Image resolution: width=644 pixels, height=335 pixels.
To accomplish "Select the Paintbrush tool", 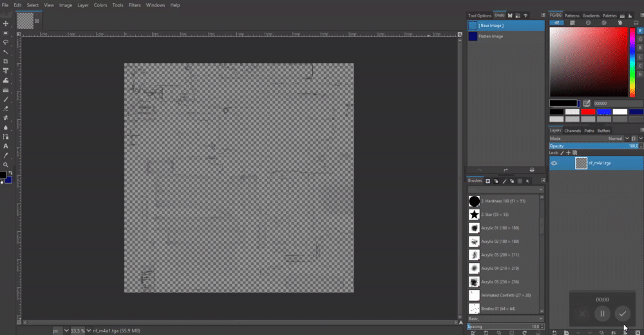I will (6, 99).
